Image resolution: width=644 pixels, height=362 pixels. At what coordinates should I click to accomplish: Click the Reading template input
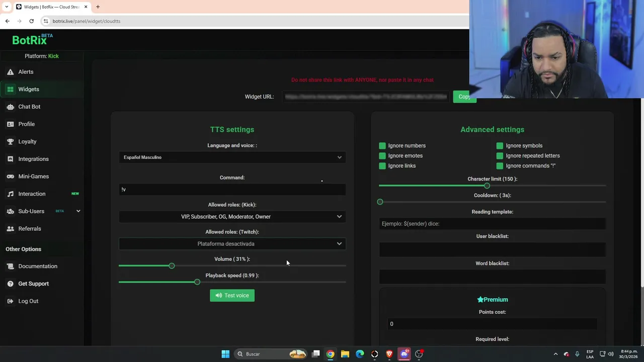pyautogui.click(x=492, y=224)
